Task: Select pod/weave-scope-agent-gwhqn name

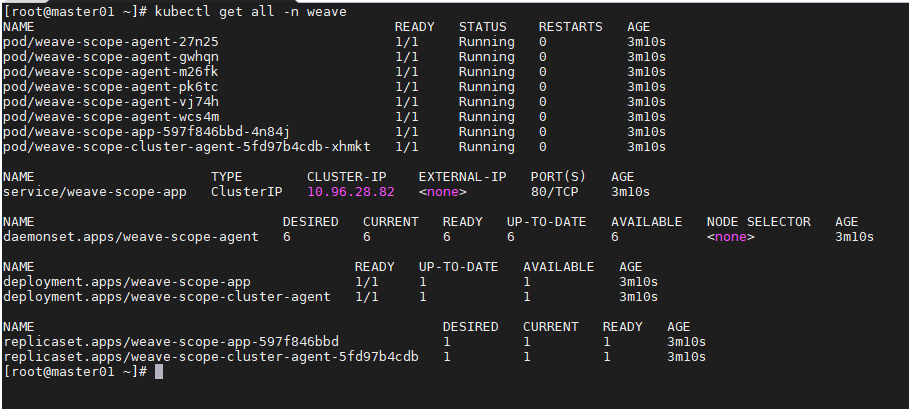Action: [x=111, y=57]
